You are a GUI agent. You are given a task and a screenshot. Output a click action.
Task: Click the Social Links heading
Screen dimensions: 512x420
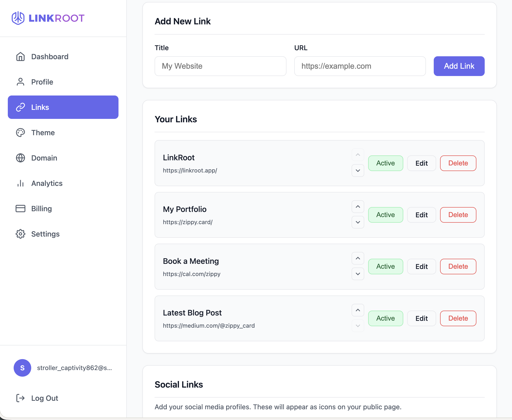coord(179,385)
